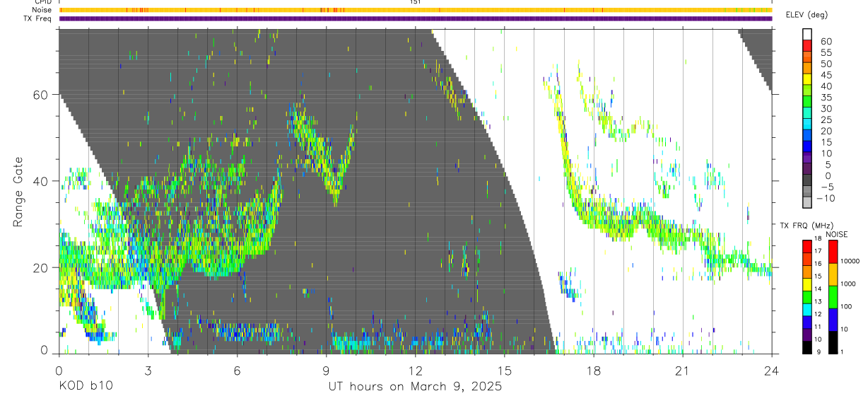The image size is (868, 401).
Task: Click the x-axis tick label '6'
Action: point(237,371)
